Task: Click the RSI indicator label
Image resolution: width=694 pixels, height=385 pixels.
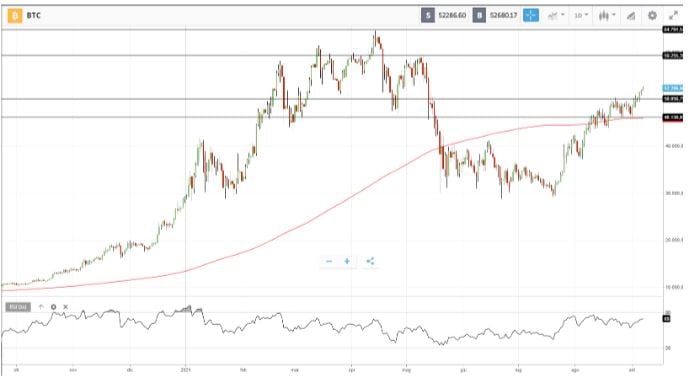Action: 18,307
